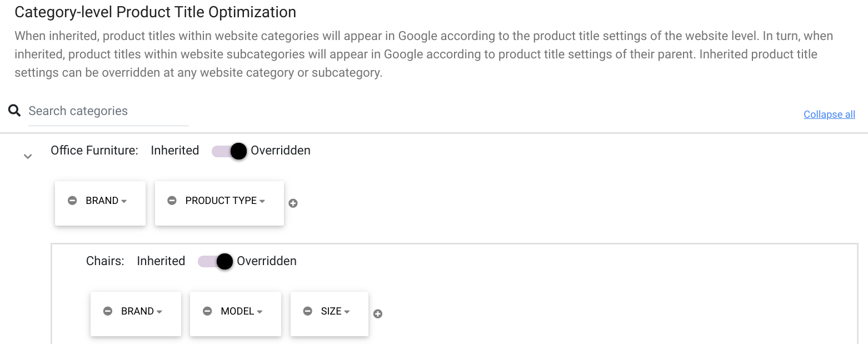Open Office Furniture BRAND dropdown arrow
Screen dimensions: 868x344
click(124, 201)
